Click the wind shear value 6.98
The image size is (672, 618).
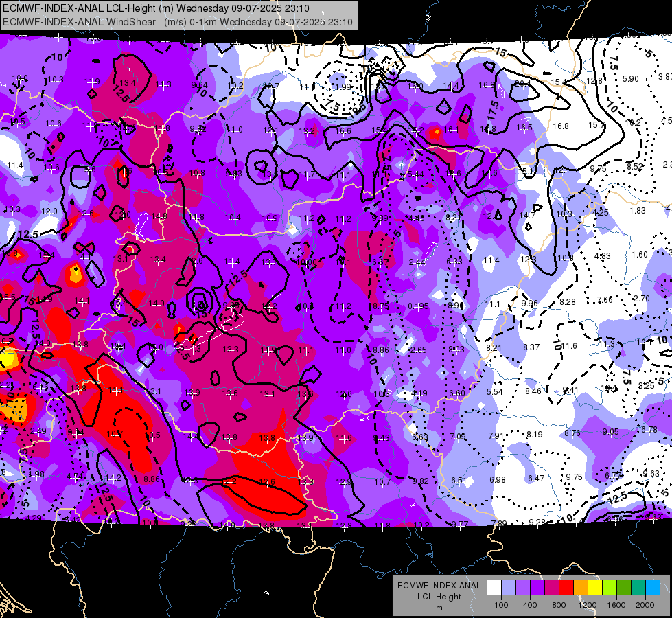pos(498,479)
